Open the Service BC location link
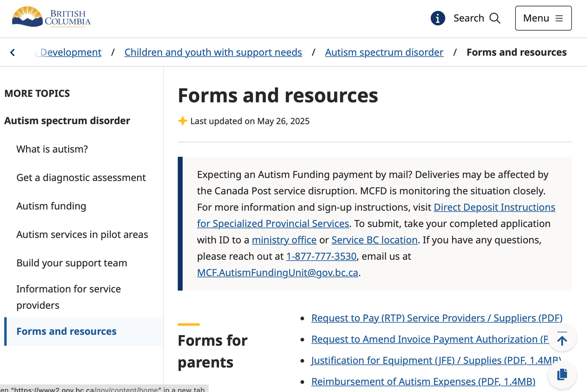Screen dimensions: 587x392 coord(374,240)
